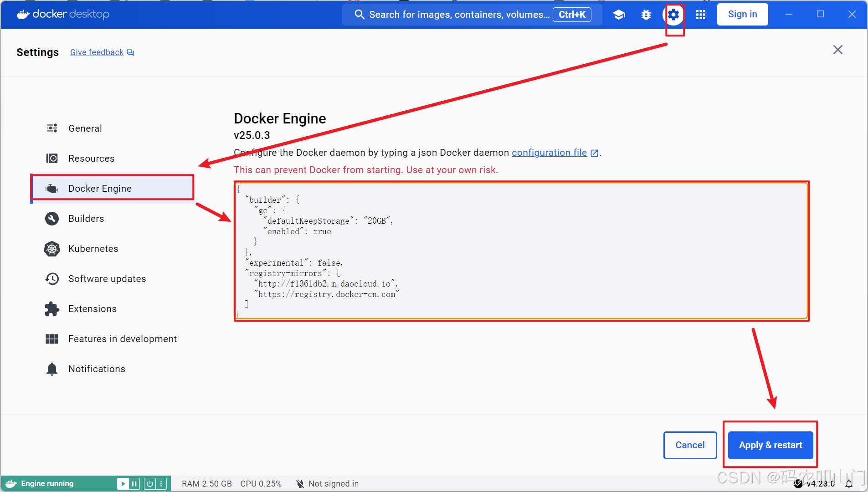The image size is (868, 492).
Task: Click the Sign in button
Action: [x=742, y=14]
